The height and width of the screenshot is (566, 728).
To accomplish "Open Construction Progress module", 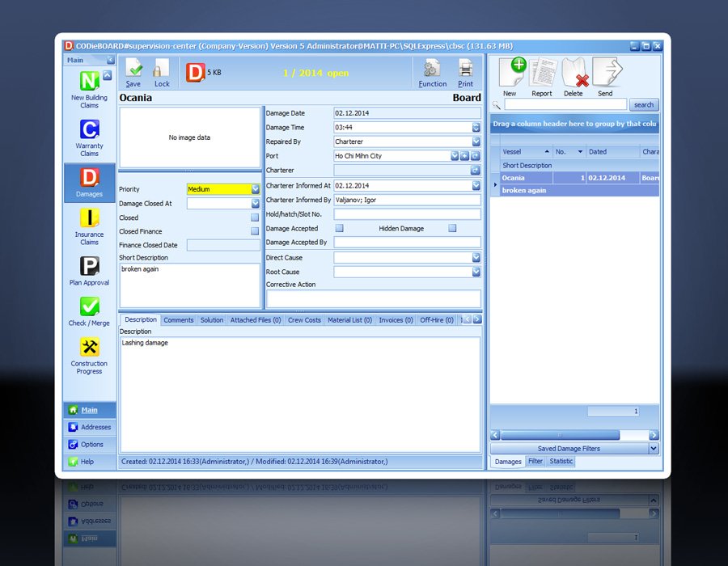I will [x=89, y=356].
